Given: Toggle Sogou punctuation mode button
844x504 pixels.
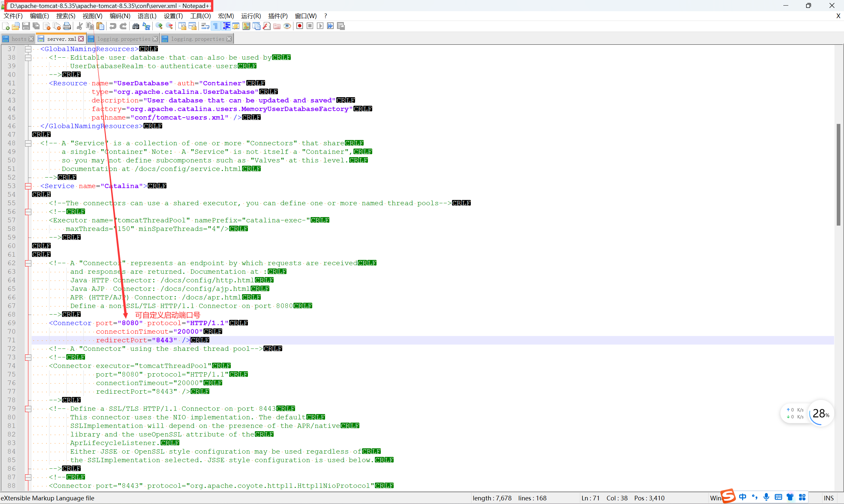Looking at the screenshot, I should [x=755, y=497].
